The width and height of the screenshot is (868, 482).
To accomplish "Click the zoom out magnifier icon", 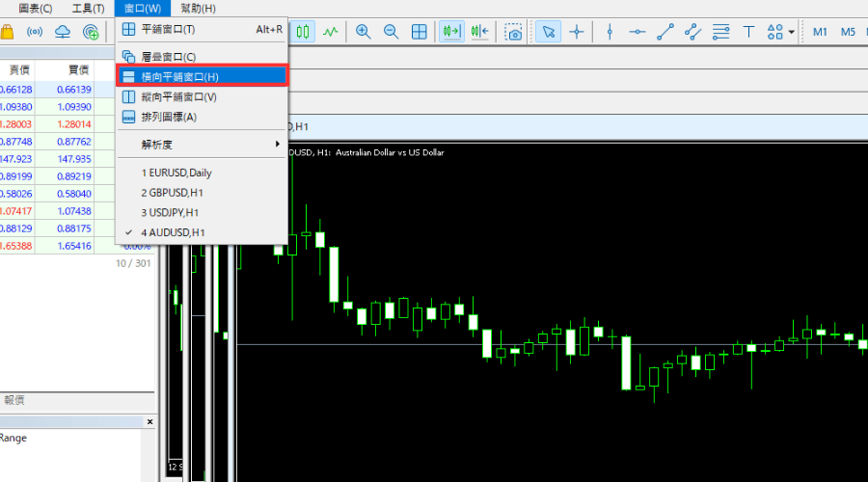I will (x=392, y=32).
